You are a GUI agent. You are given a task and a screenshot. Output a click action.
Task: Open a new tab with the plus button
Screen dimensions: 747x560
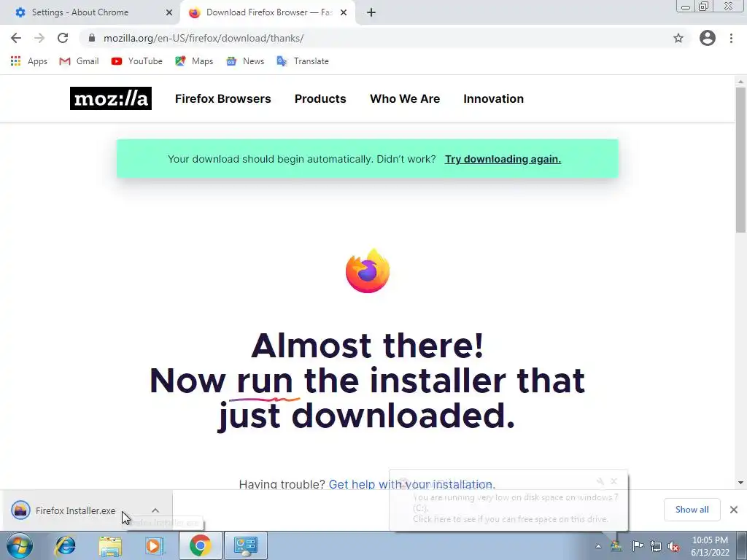coord(371,12)
